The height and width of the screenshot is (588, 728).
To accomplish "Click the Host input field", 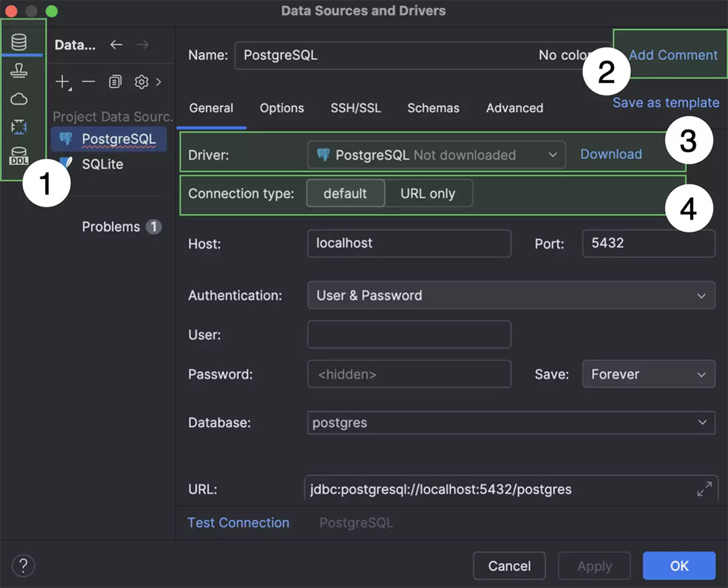I will (408, 243).
